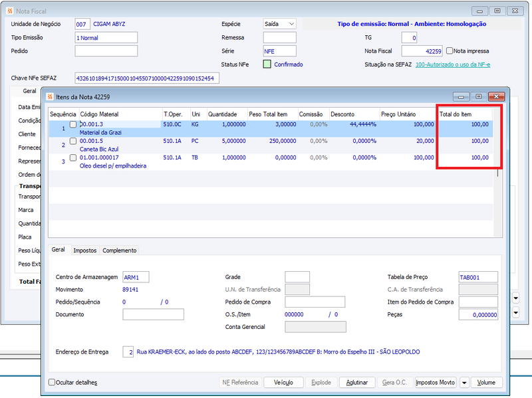Click the Nota Fiscal window app icon
Screen dimensions: 532x398
point(10,11)
